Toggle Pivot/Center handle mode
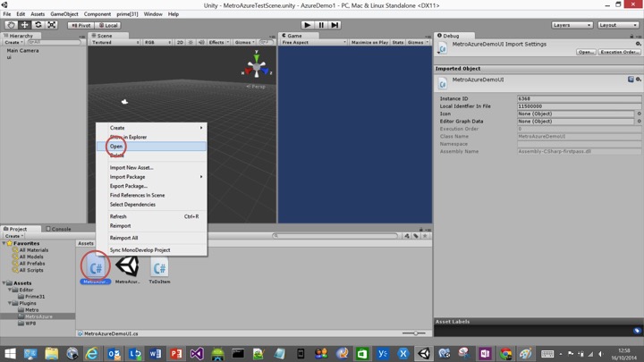644x362 pixels. click(x=80, y=25)
